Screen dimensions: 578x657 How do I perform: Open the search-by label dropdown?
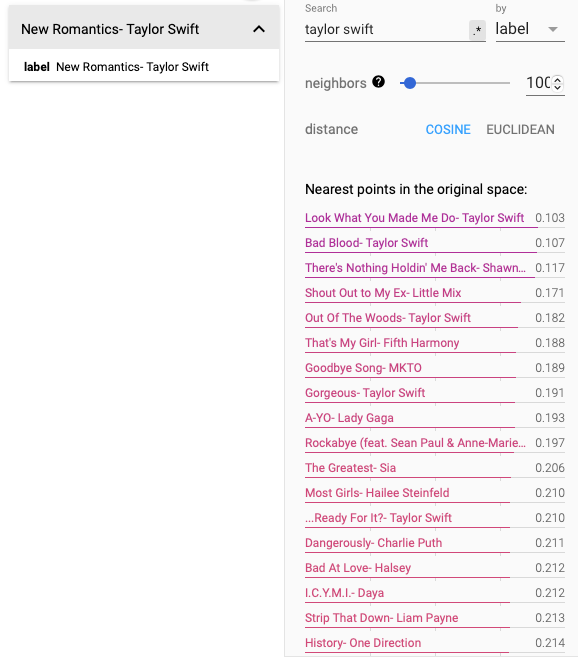tap(530, 29)
